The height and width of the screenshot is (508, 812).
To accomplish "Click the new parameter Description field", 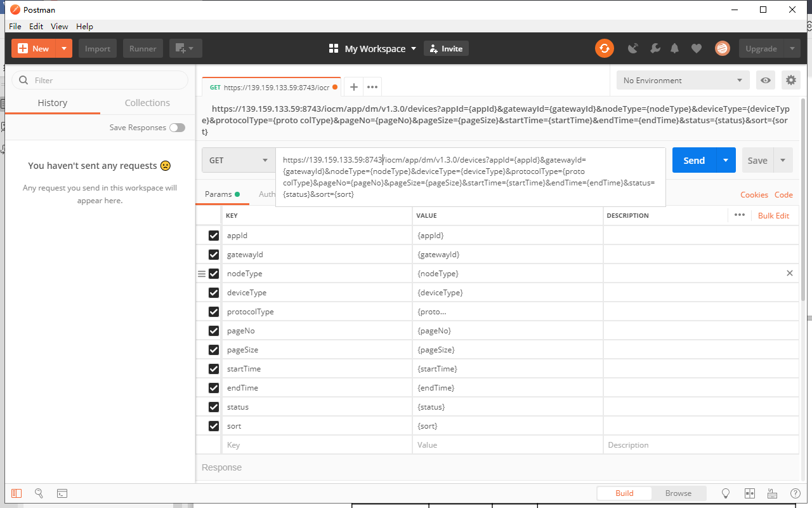I will [700, 445].
